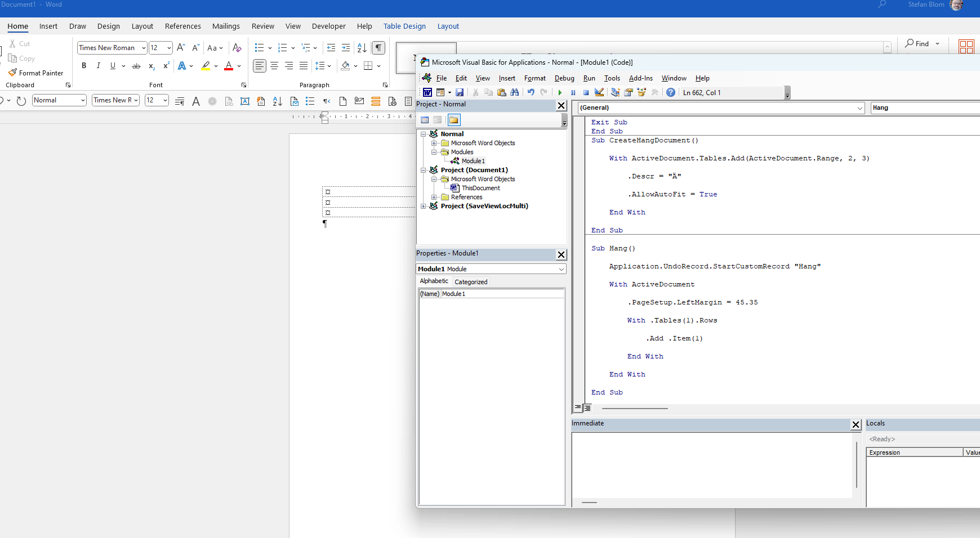Select Module1 in the Project tree
Screen dimensions: 980x538
(x=473, y=161)
